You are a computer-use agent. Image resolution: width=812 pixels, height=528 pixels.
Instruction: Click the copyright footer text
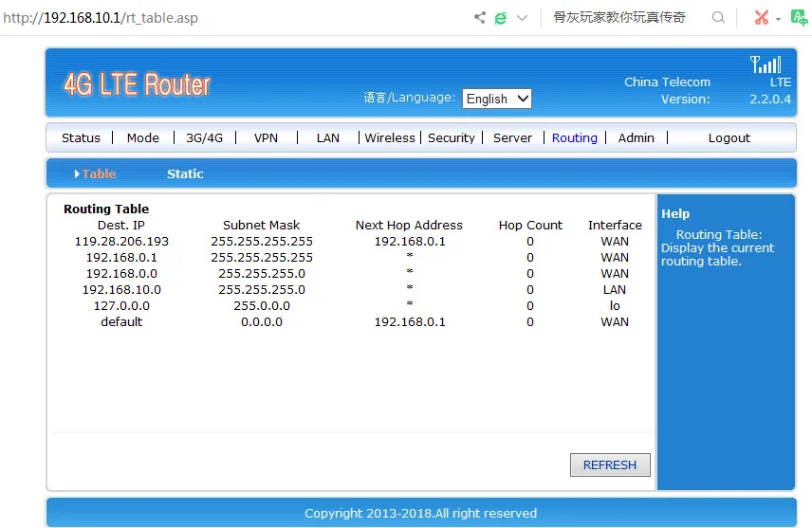[420, 513]
